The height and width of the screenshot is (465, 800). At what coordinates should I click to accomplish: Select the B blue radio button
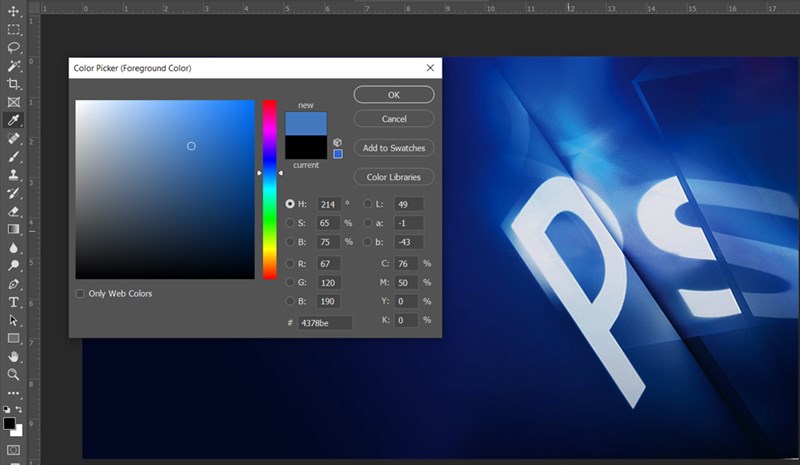click(290, 301)
